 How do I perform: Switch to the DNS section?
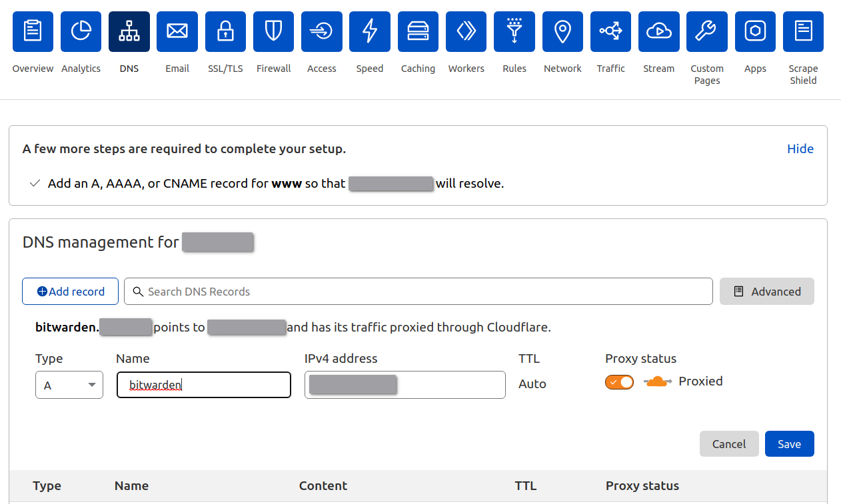coord(129,31)
